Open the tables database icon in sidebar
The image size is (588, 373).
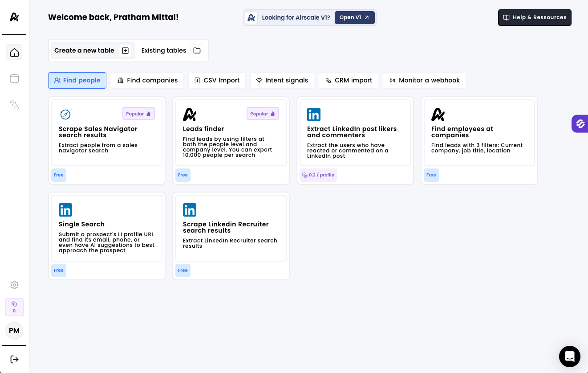[14, 78]
